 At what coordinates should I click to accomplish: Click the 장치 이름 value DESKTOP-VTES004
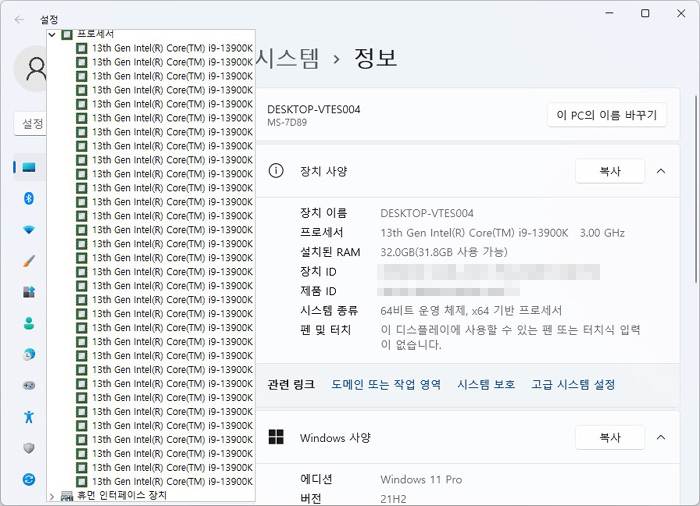coord(427,213)
